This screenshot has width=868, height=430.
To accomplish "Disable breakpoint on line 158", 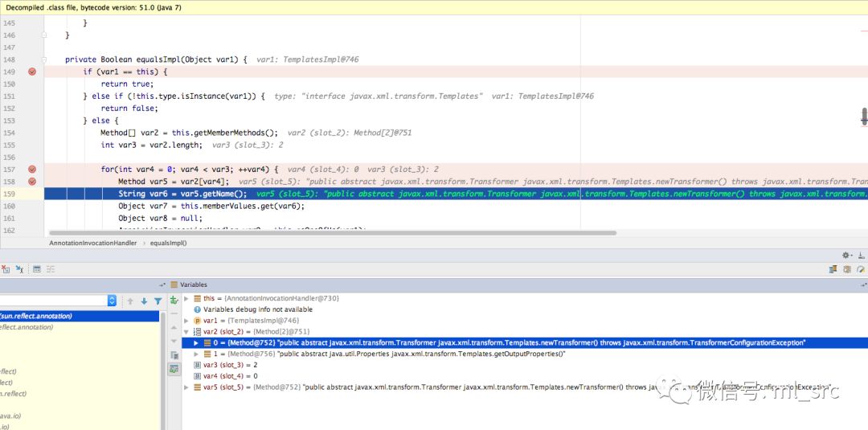I will point(32,182).
